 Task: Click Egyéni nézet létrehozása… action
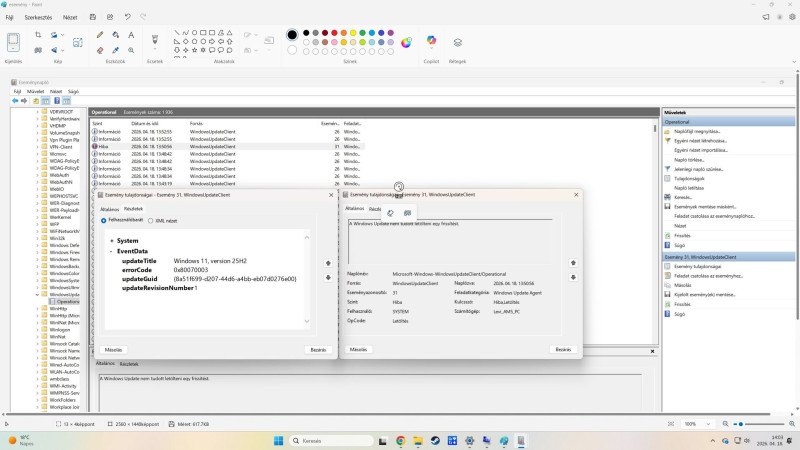701,141
